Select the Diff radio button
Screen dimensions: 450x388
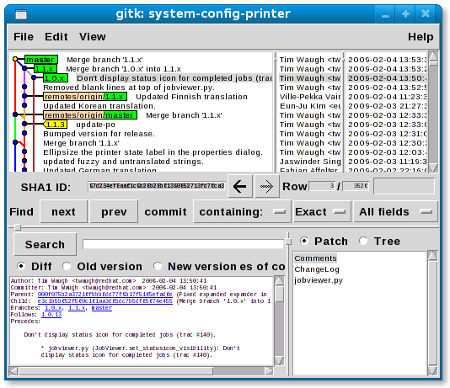[21, 266]
